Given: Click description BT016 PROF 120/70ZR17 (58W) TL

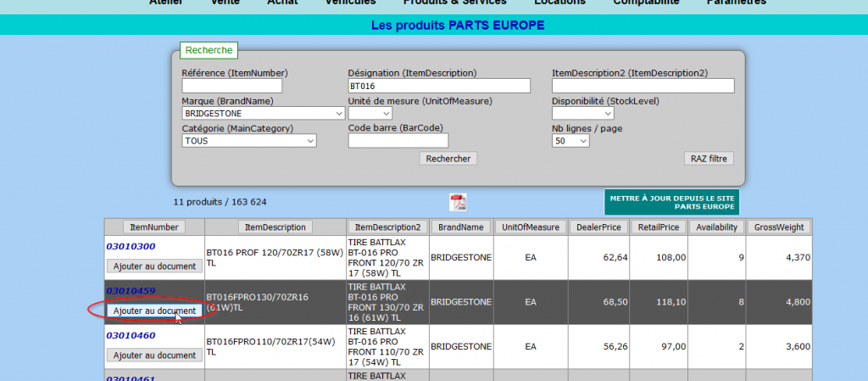Looking at the screenshot, I should coord(275,258).
